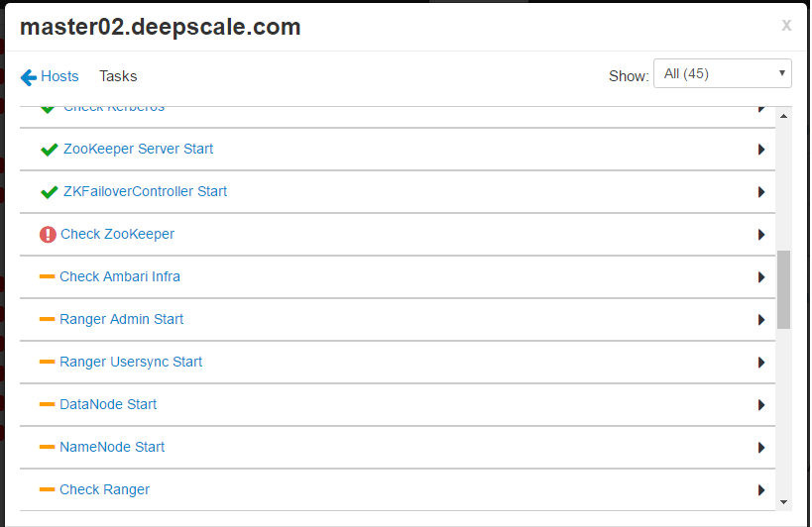Expand the Ranger Usersync Start arrow
Screen dimensions: 812x527
(x=760, y=363)
